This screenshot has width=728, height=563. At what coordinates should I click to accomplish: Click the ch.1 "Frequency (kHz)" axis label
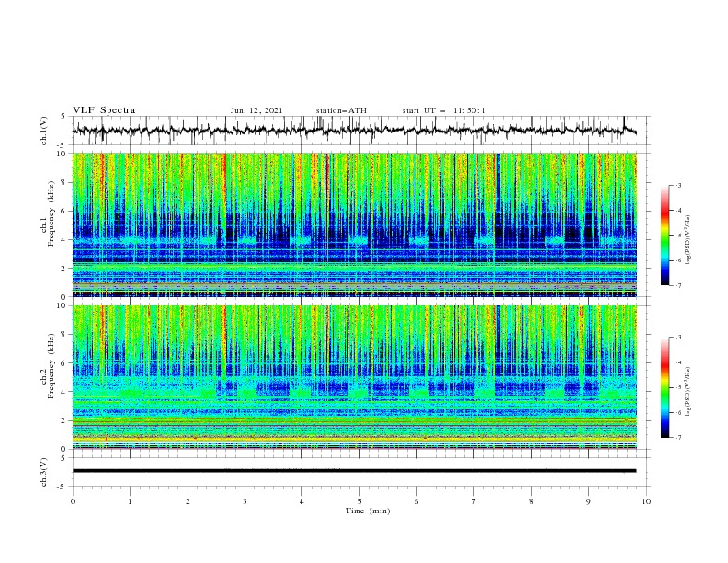51,212
